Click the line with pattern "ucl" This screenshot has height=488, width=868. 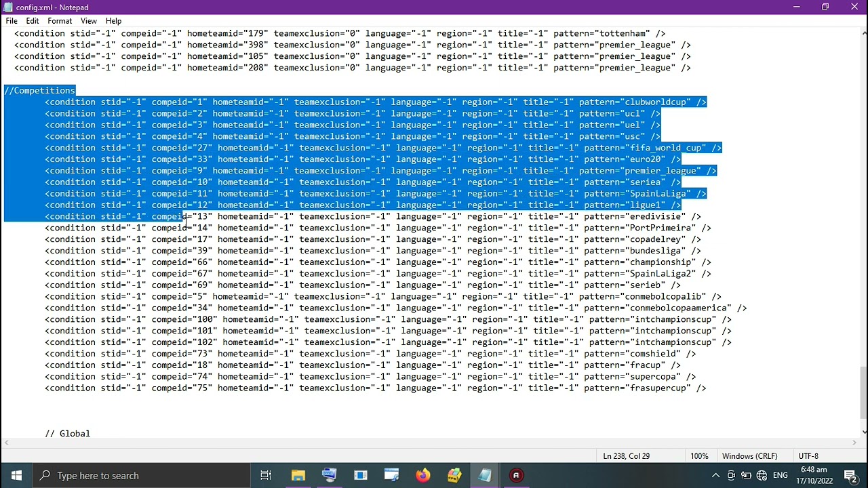pyautogui.click(x=353, y=113)
